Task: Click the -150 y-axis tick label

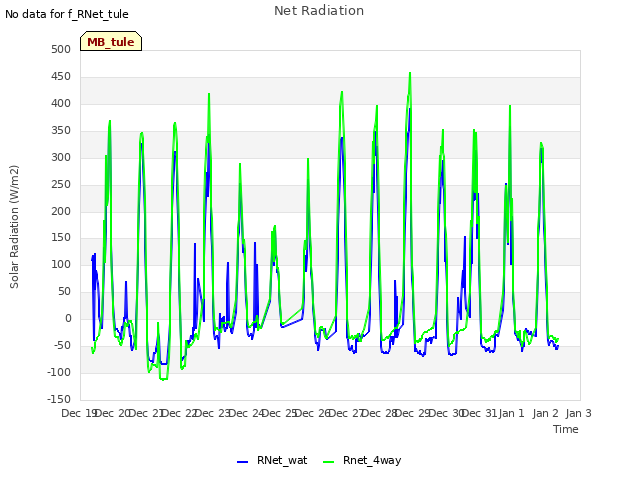Action: click(58, 399)
